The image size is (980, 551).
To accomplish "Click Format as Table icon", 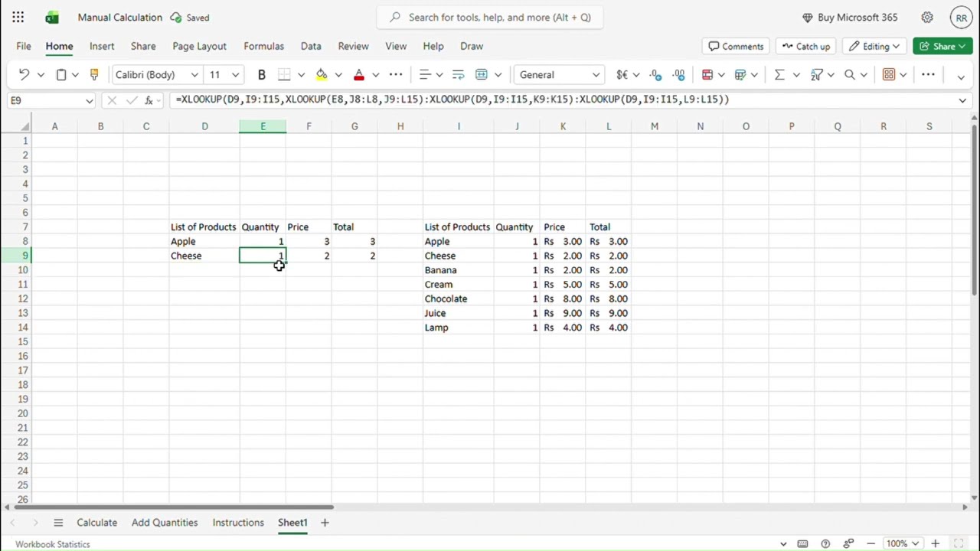I will click(740, 74).
